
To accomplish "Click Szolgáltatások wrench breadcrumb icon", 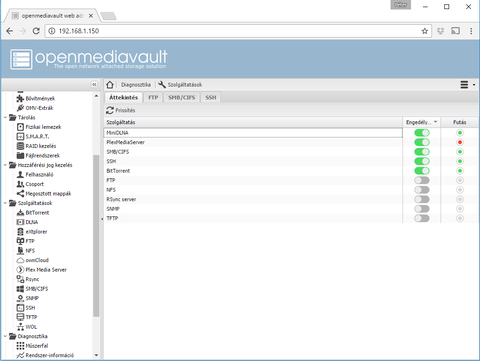I will [x=162, y=85].
